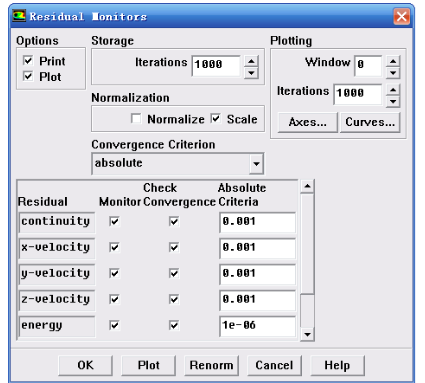Image resolution: width=425 pixels, height=383 pixels.
Task: Increase Storage Iterations with up arrow
Action: [251, 61]
